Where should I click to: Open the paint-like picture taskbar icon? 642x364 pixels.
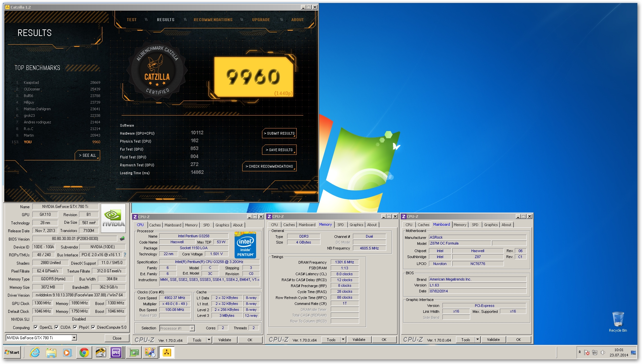coord(150,352)
